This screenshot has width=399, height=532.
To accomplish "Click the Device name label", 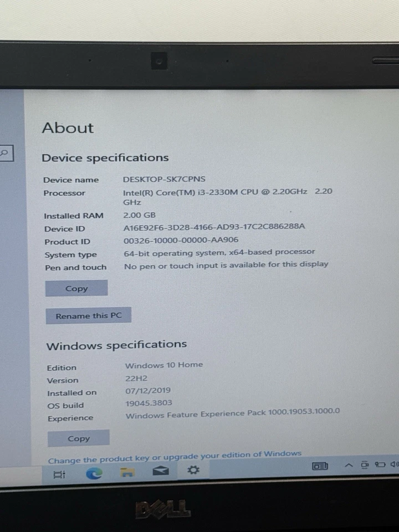I will [x=71, y=180].
